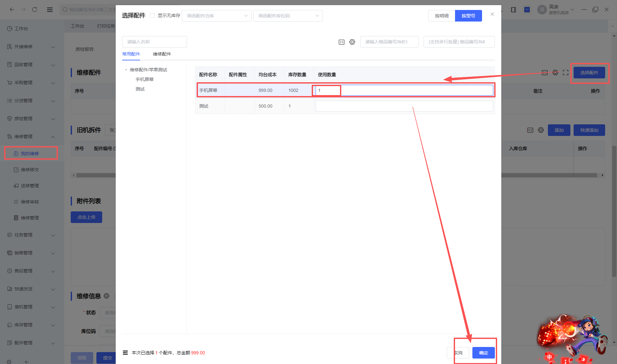The image size is (617, 364).
Task: Click the refresh icon in top bar
Action: click(35, 10)
